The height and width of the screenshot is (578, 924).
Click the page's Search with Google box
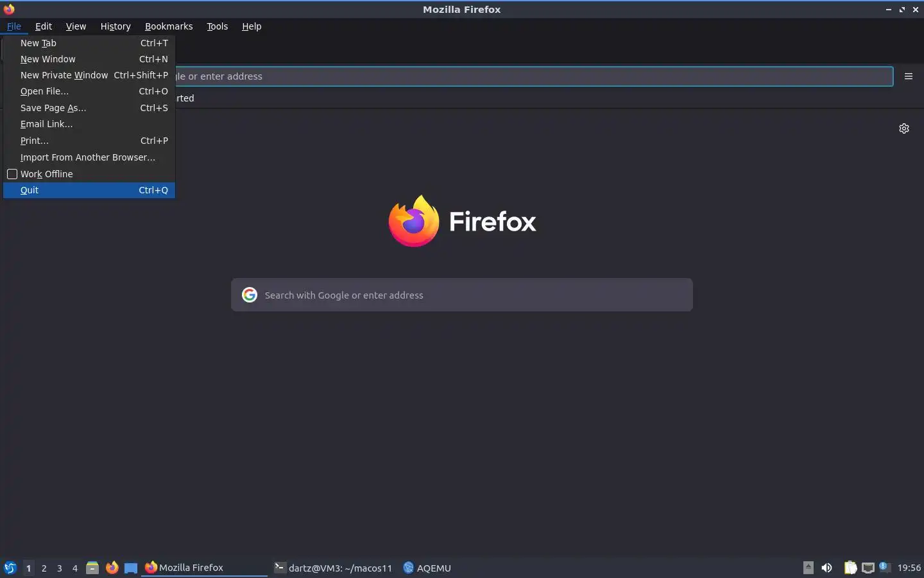[x=462, y=295]
